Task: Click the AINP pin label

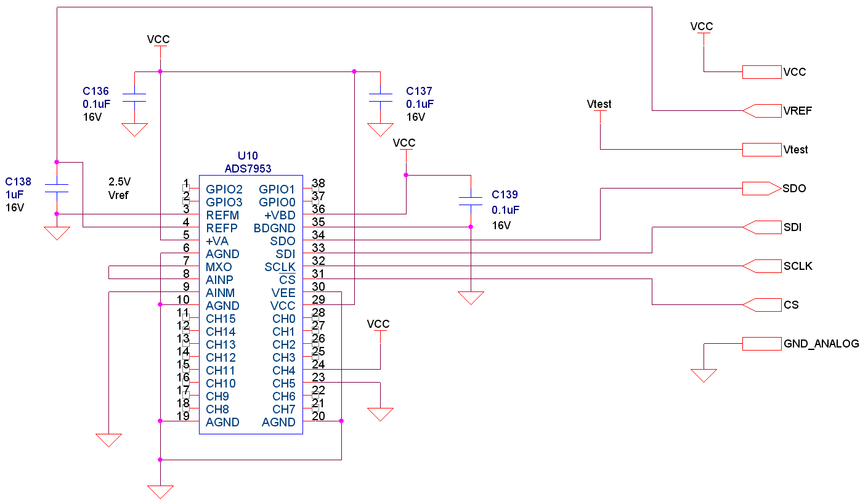Action: [x=220, y=280]
